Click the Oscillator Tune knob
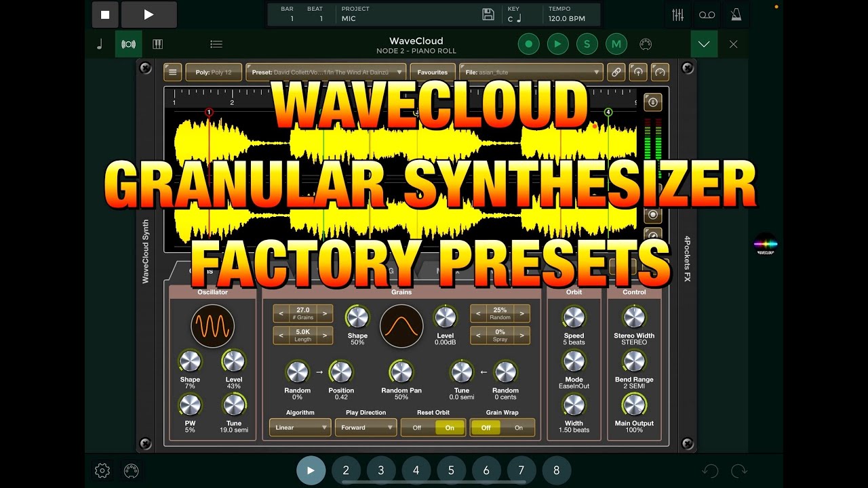 pos(233,405)
